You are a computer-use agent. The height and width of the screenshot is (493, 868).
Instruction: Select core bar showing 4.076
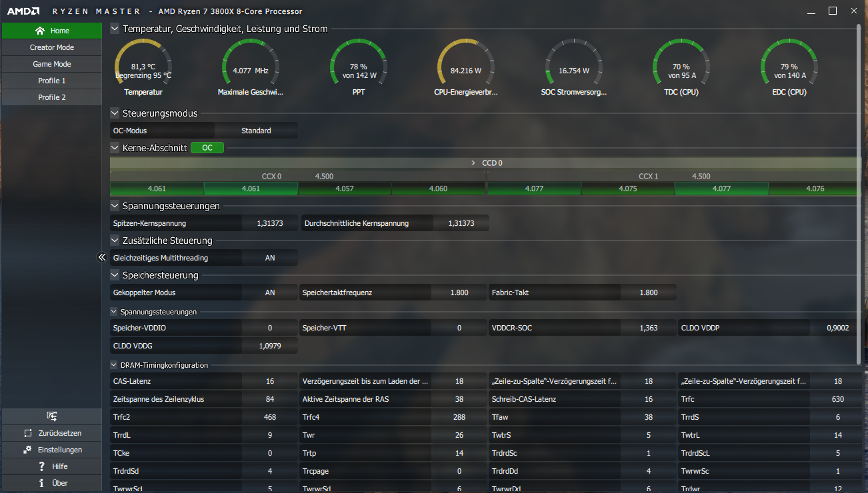[815, 189]
